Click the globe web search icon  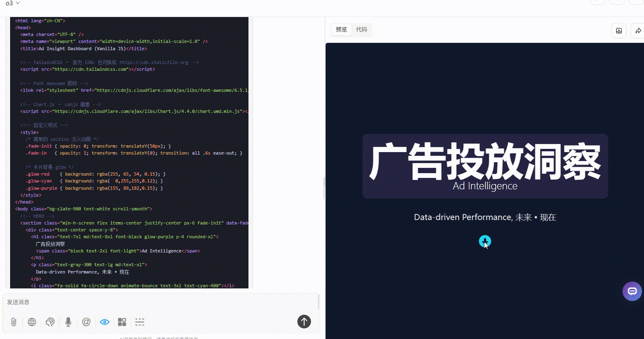click(32, 322)
